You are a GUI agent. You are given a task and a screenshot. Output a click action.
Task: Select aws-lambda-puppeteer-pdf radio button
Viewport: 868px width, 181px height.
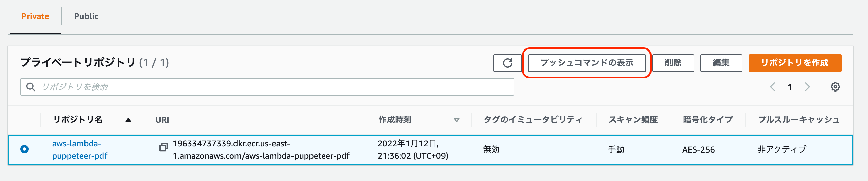(24, 149)
